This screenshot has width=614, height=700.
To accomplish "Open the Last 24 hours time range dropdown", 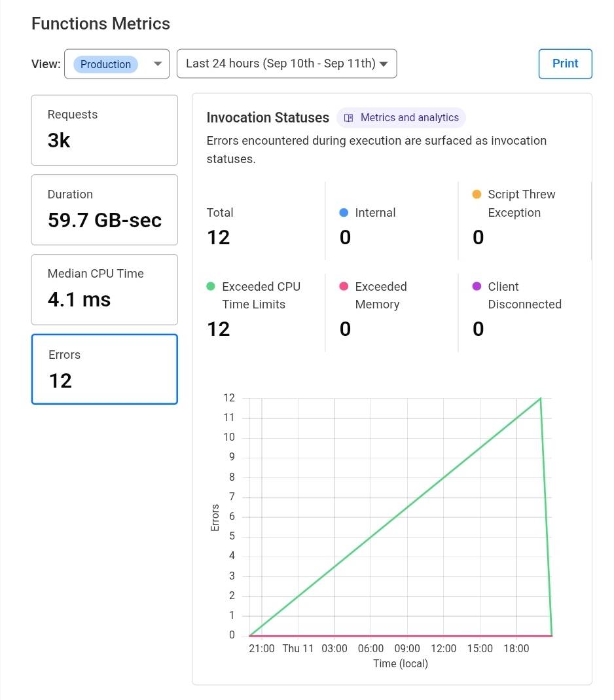I will 287,64.
